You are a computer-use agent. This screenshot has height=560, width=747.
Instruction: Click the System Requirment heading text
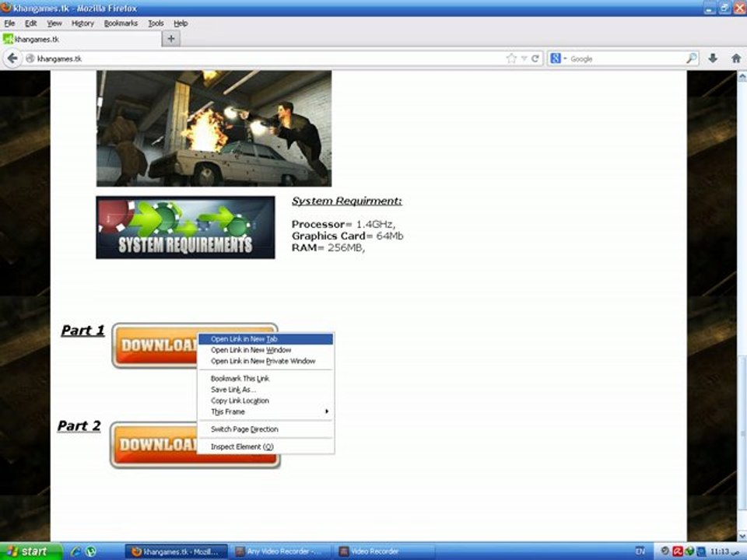(x=347, y=201)
